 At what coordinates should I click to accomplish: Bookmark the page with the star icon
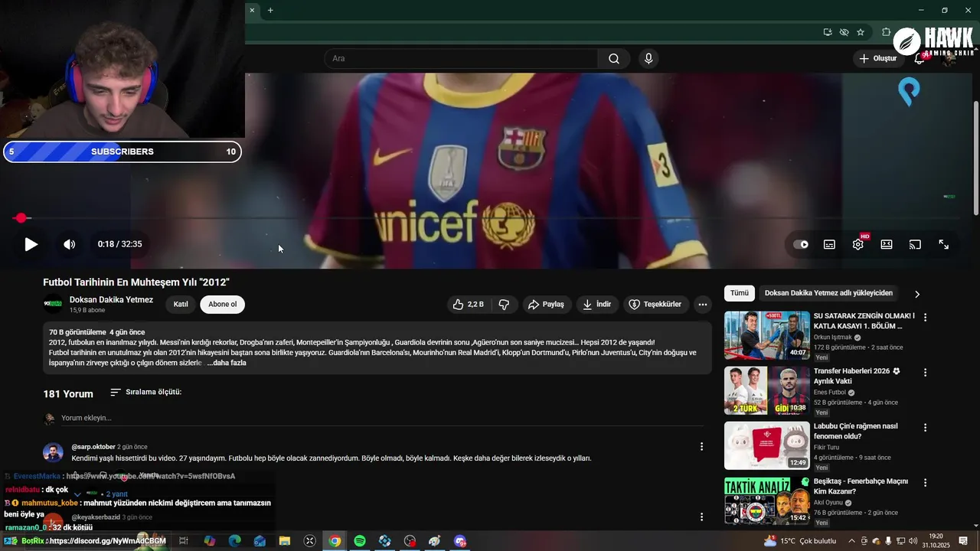[x=861, y=32]
